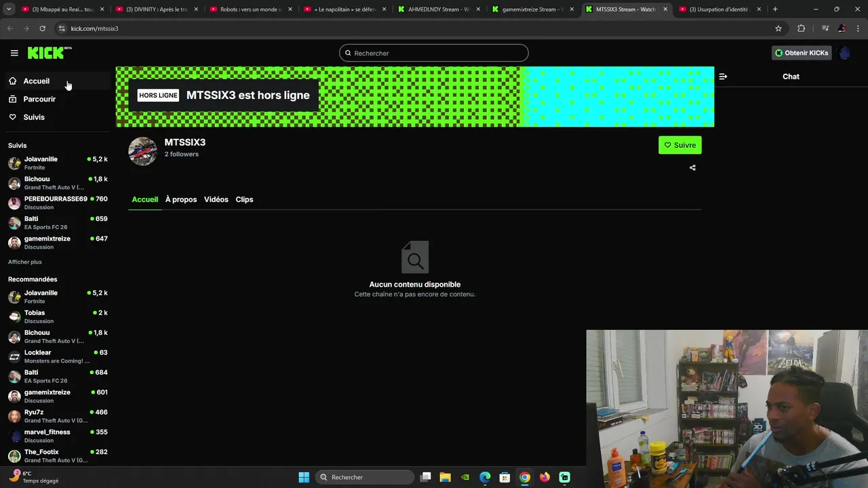The image size is (868, 488).
Task: Switch to the DIVINITY browser tab
Action: tap(157, 9)
